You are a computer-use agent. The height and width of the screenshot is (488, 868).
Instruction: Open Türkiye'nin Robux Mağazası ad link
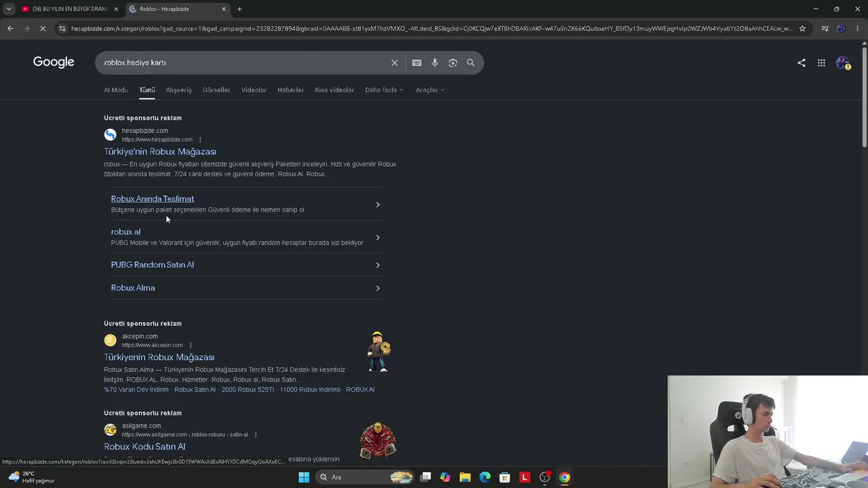coord(160,152)
